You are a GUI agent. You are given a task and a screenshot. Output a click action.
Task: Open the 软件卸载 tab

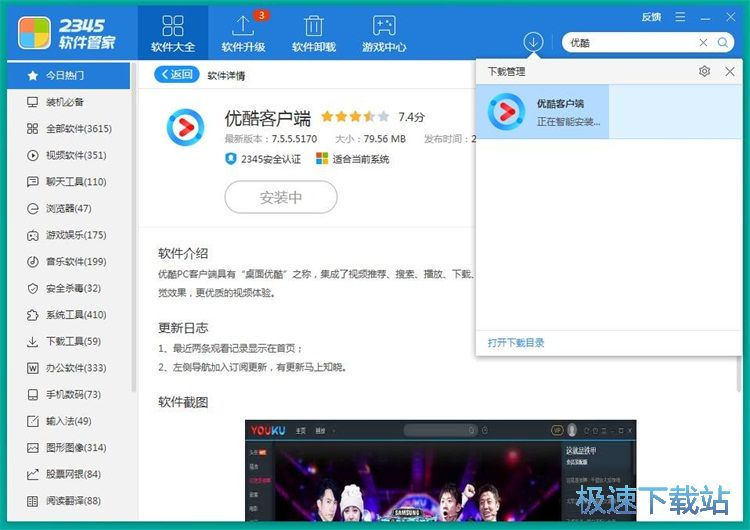click(x=314, y=33)
